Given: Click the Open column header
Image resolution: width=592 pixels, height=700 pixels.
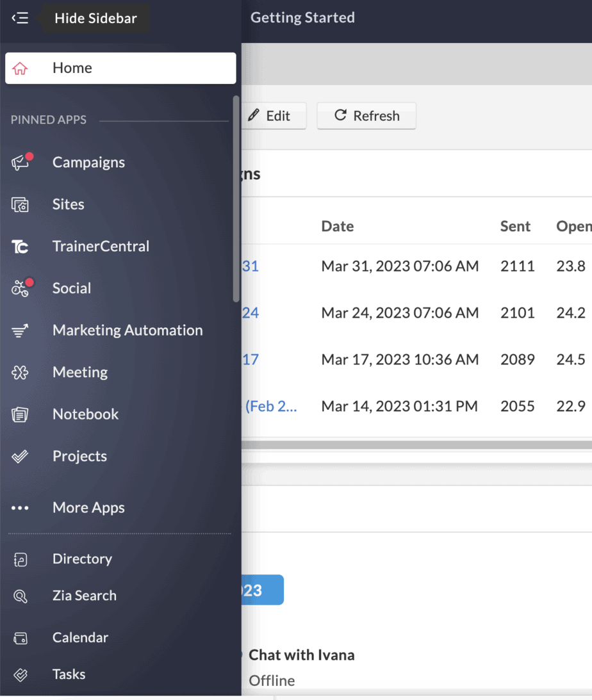Looking at the screenshot, I should [573, 226].
